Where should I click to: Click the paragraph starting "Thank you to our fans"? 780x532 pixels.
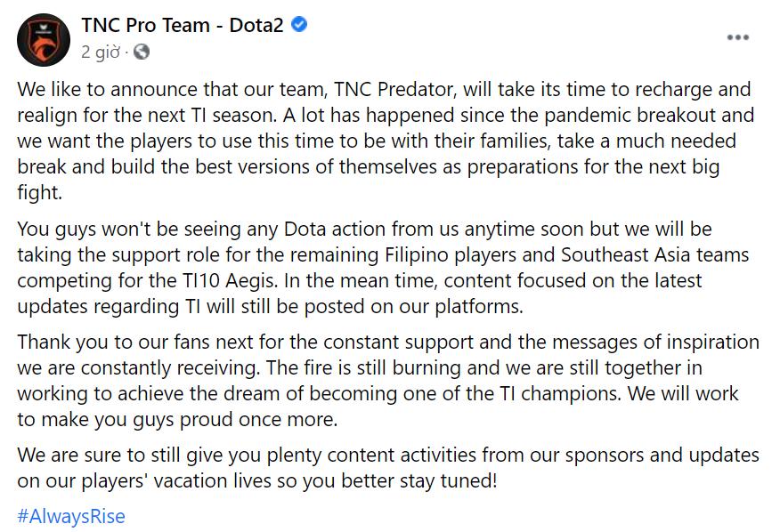click(385, 381)
